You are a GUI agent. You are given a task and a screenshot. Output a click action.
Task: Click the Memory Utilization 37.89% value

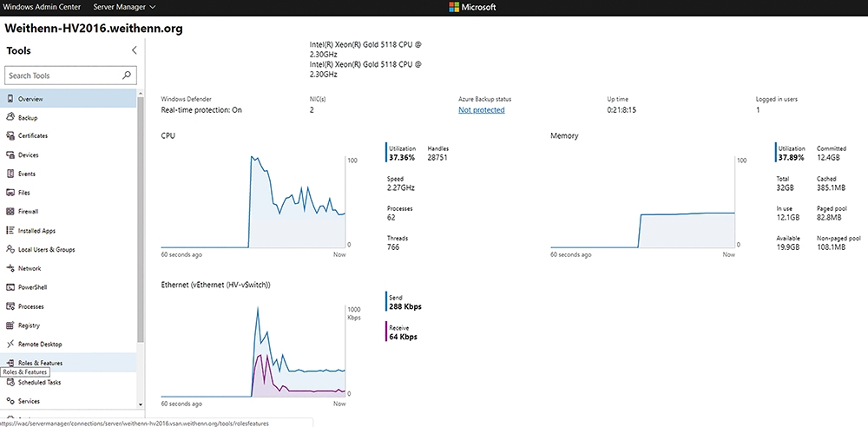click(x=791, y=158)
